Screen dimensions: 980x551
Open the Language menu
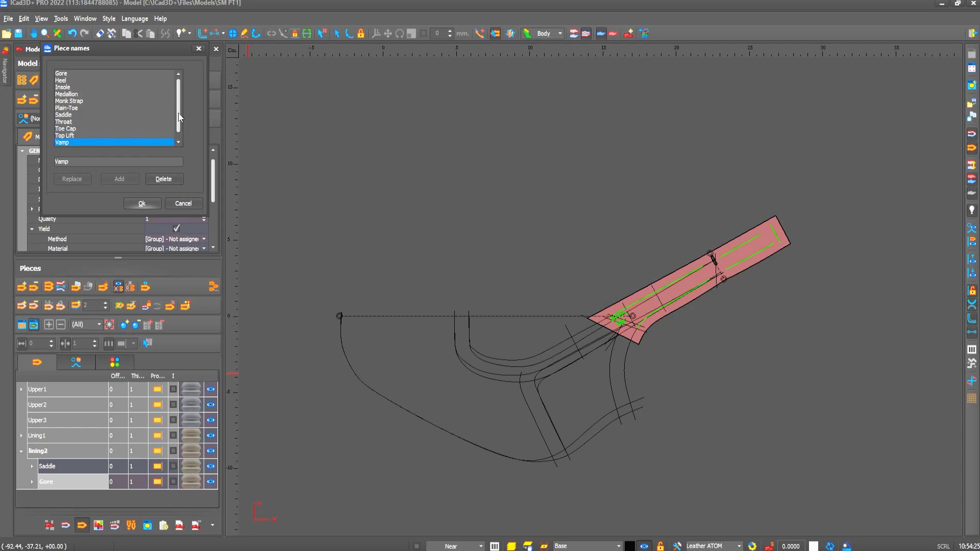point(134,18)
